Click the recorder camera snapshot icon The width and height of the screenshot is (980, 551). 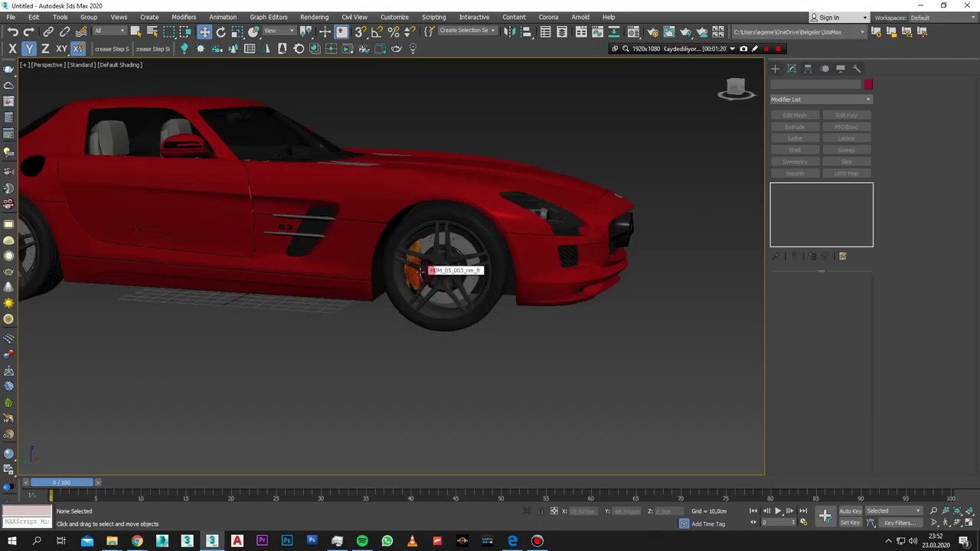[x=743, y=49]
